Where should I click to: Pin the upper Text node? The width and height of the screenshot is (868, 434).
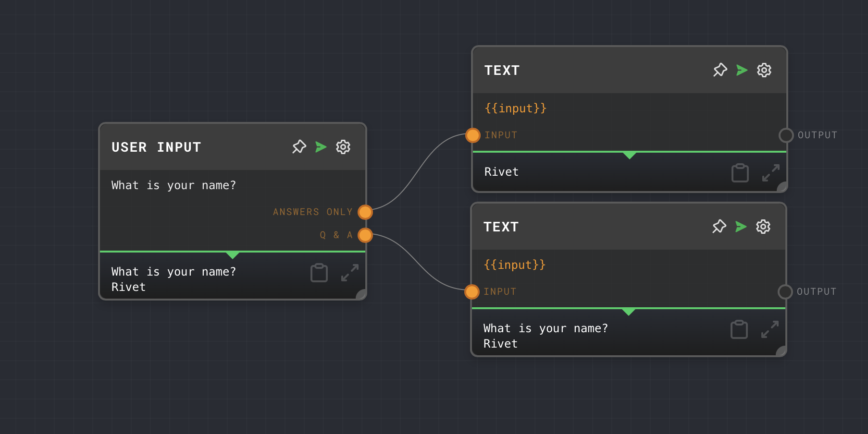click(720, 70)
